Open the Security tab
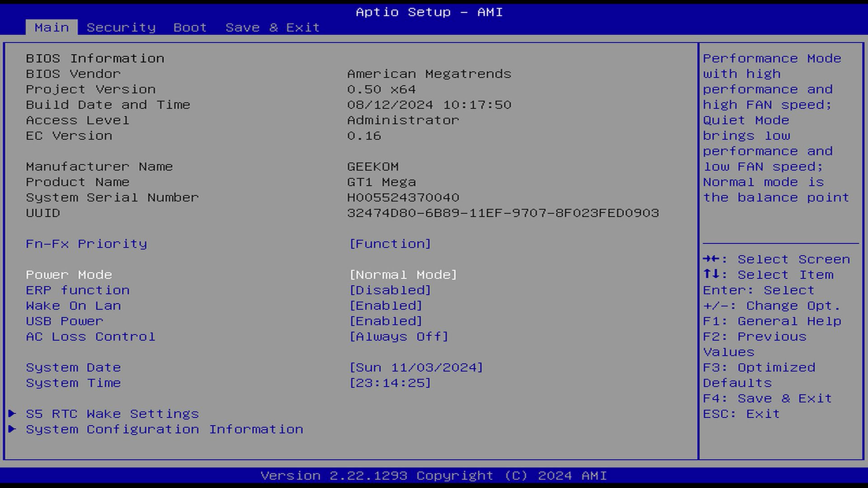 [x=121, y=27]
